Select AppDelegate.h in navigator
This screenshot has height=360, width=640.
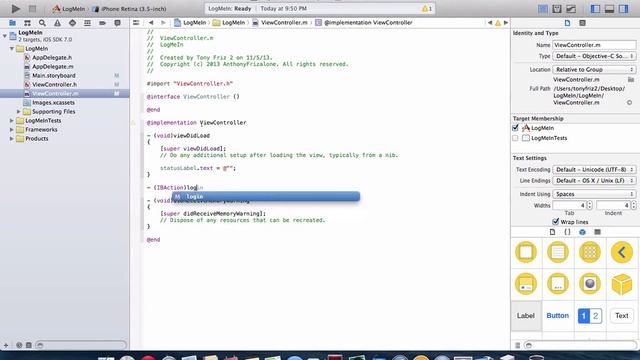tap(51, 58)
